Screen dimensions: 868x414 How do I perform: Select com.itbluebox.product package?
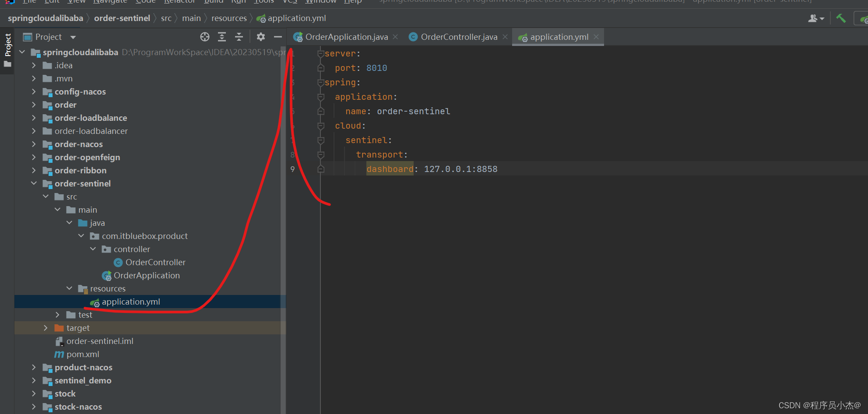(x=145, y=236)
